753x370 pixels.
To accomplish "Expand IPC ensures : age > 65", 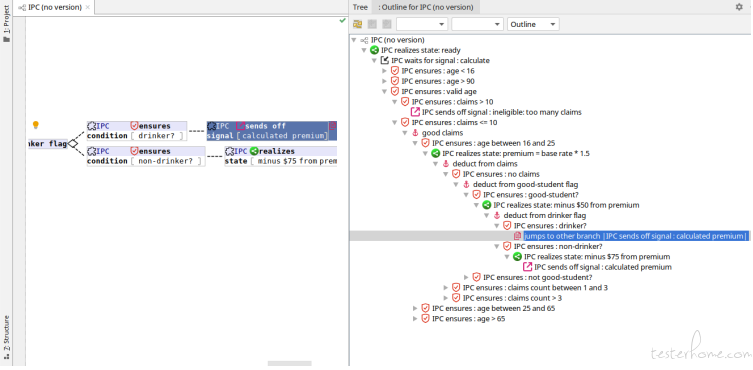I will (x=415, y=319).
